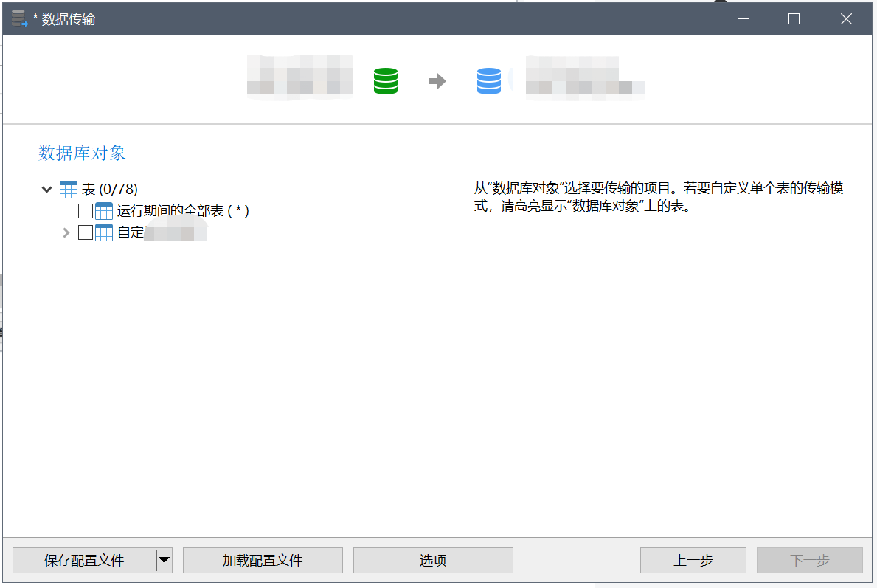Enable the 运行期间的全部表 ( * ) checkbox
This screenshot has width=877, height=588.
point(85,210)
